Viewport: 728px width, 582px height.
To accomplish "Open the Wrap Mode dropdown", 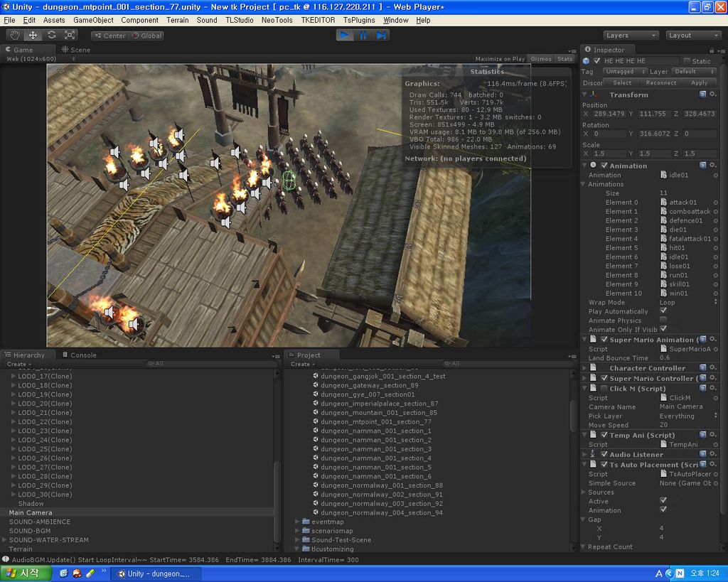I will pos(688,302).
